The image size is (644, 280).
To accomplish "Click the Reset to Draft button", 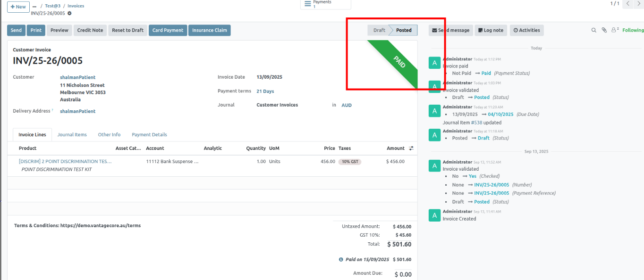I will [x=127, y=30].
